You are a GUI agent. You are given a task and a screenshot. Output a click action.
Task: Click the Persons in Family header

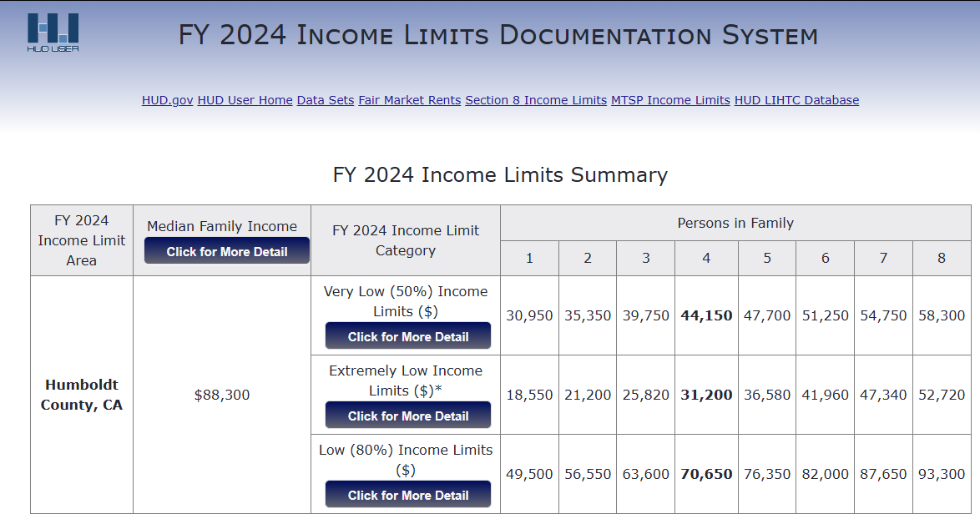(735, 223)
